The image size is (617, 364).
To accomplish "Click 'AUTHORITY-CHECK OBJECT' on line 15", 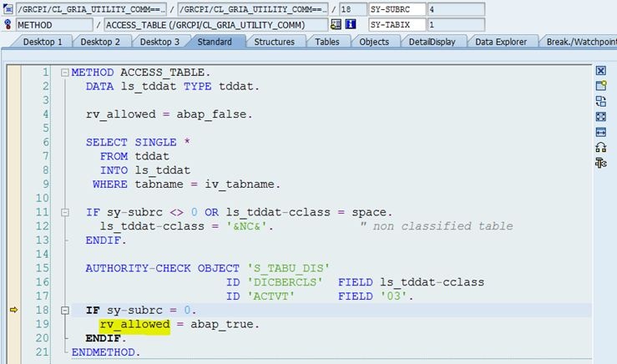I will point(163,268).
